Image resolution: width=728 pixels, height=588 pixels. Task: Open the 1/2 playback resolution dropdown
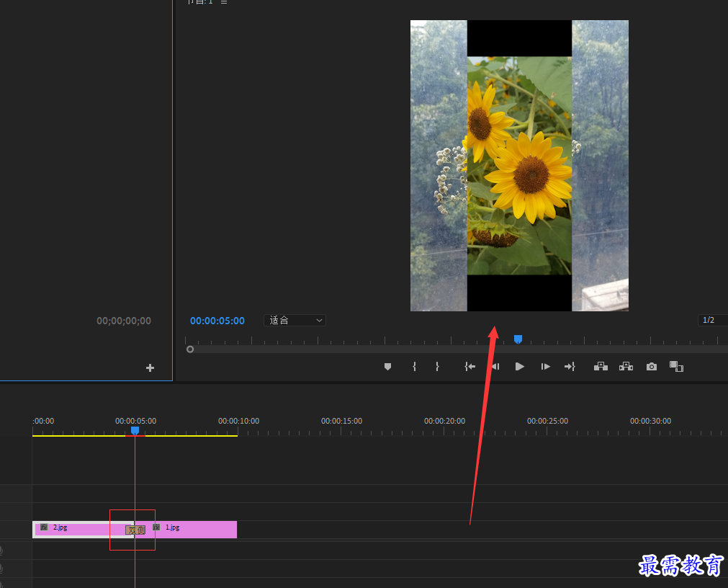pyautogui.click(x=713, y=321)
